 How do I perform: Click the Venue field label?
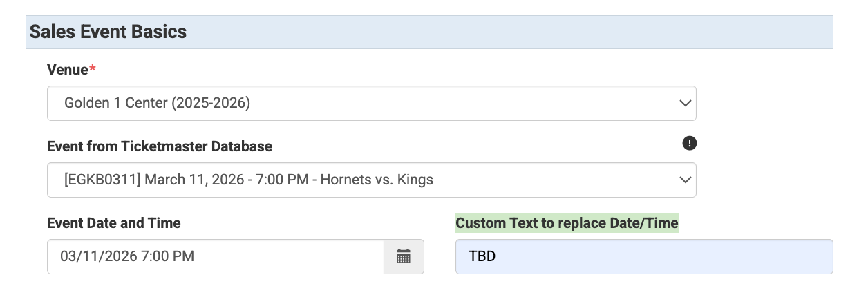(67, 70)
